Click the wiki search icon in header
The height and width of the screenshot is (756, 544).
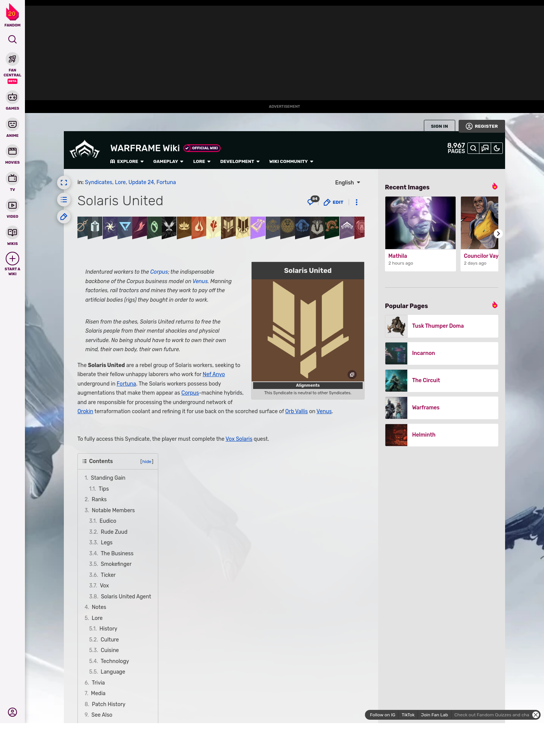point(473,148)
